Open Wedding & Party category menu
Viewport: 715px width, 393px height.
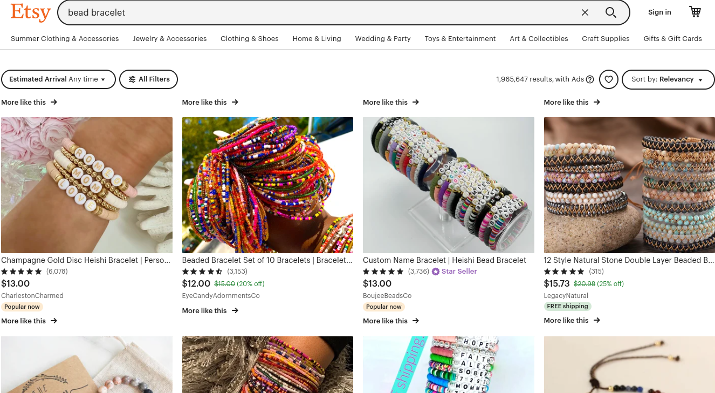[x=383, y=39]
